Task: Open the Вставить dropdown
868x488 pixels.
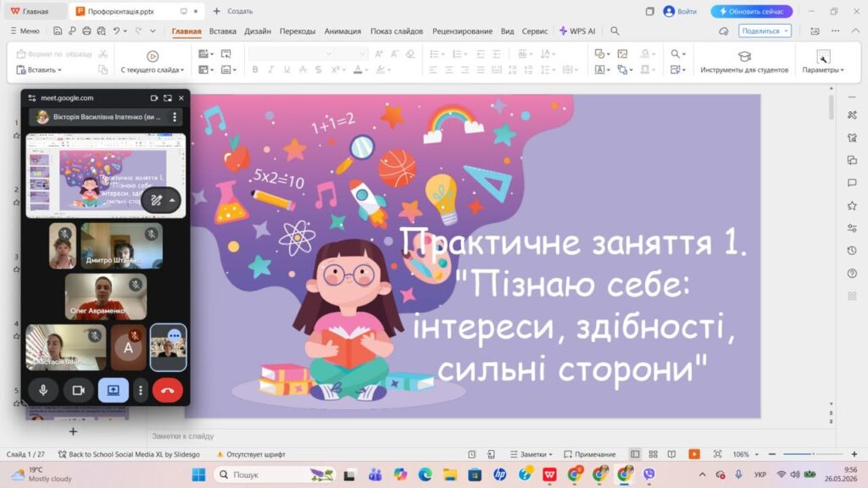Action: point(39,69)
